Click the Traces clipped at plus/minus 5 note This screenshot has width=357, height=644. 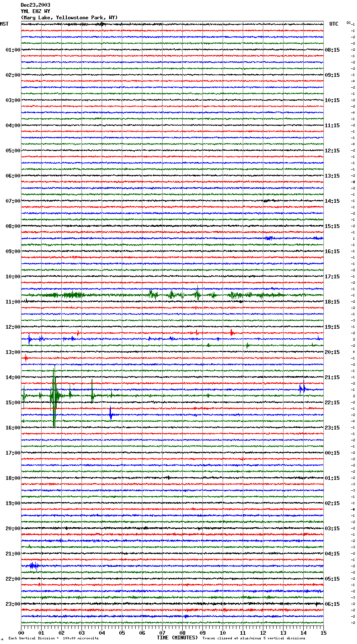(x=254, y=639)
